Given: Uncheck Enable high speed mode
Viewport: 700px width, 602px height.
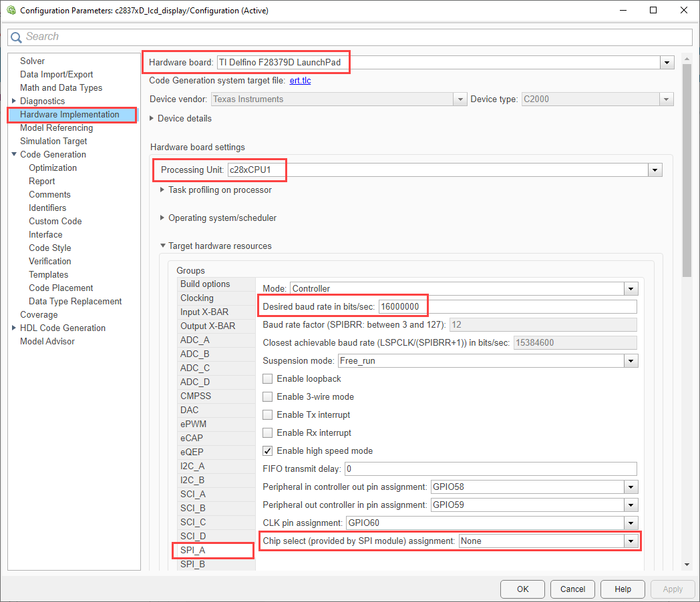Looking at the screenshot, I should pos(267,450).
